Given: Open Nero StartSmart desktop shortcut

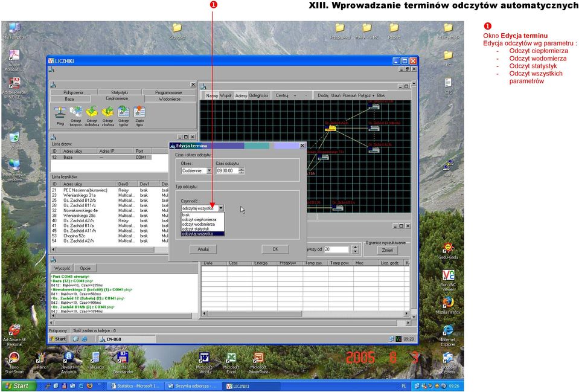Looking at the screenshot, I should pyautogui.click(x=14, y=363).
